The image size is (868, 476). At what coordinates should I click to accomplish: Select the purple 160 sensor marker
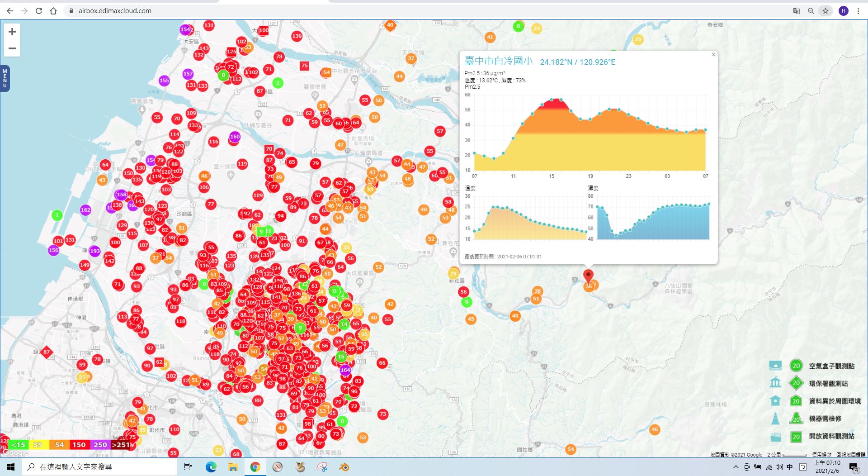235,137
